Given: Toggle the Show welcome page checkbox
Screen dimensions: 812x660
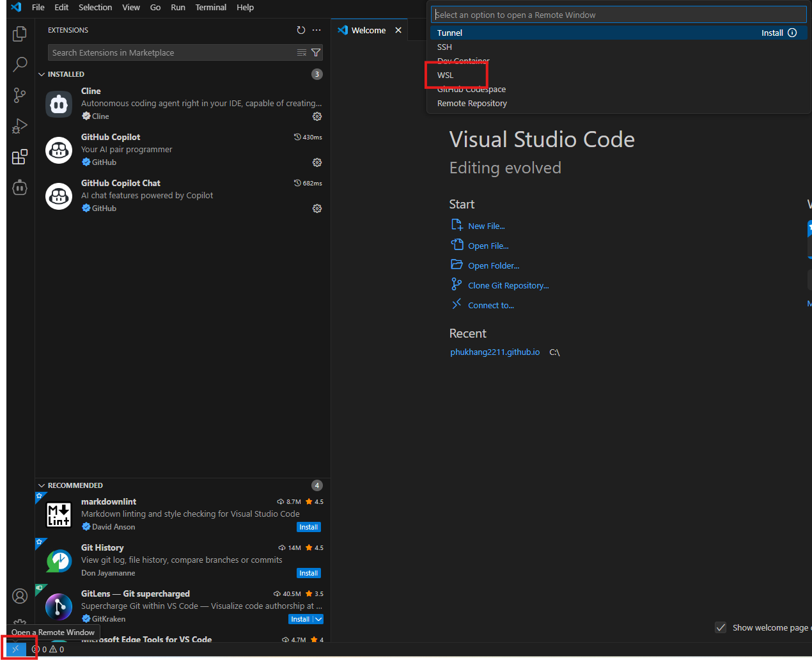Looking at the screenshot, I should (721, 627).
